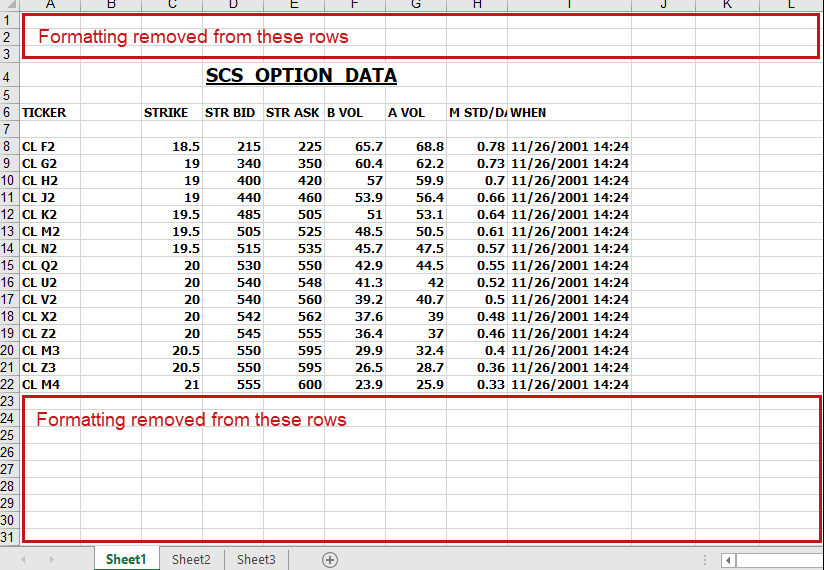This screenshot has width=824, height=570.
Task: Select the CL F2 ticker cell
Action: [50, 147]
